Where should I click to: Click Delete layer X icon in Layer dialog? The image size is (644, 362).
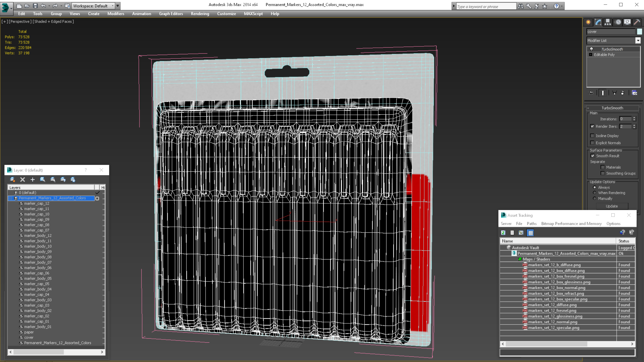(x=23, y=179)
